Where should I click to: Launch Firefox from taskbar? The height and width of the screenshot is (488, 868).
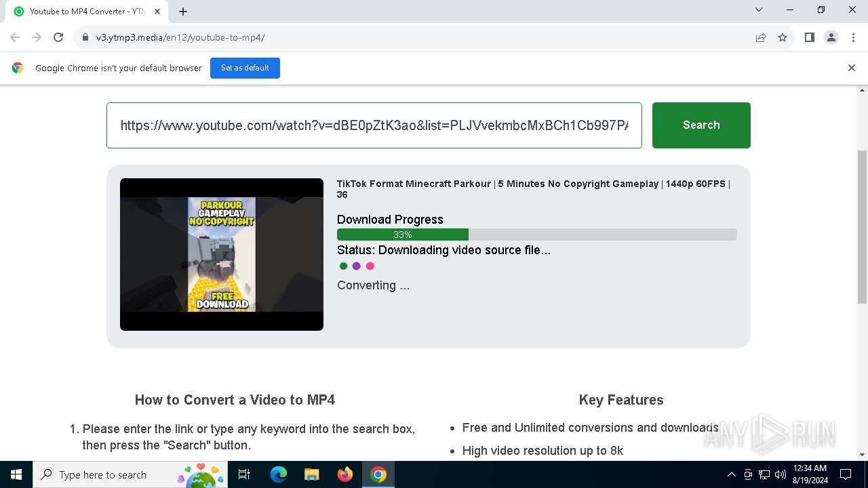(x=345, y=474)
